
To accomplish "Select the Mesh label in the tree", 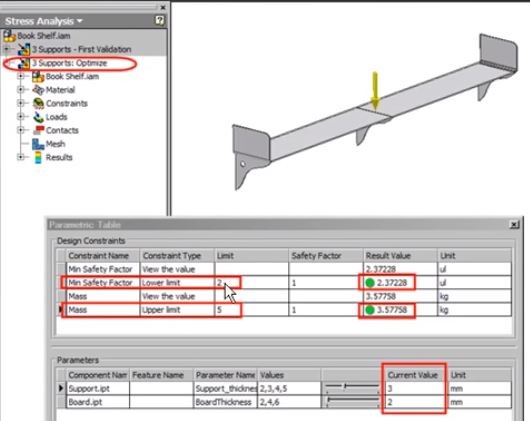I will click(55, 144).
